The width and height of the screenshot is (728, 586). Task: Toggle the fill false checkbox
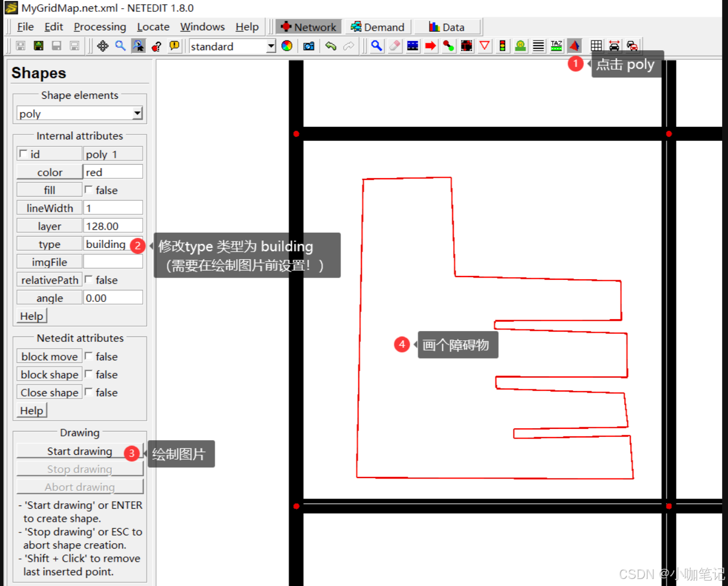tap(89, 190)
